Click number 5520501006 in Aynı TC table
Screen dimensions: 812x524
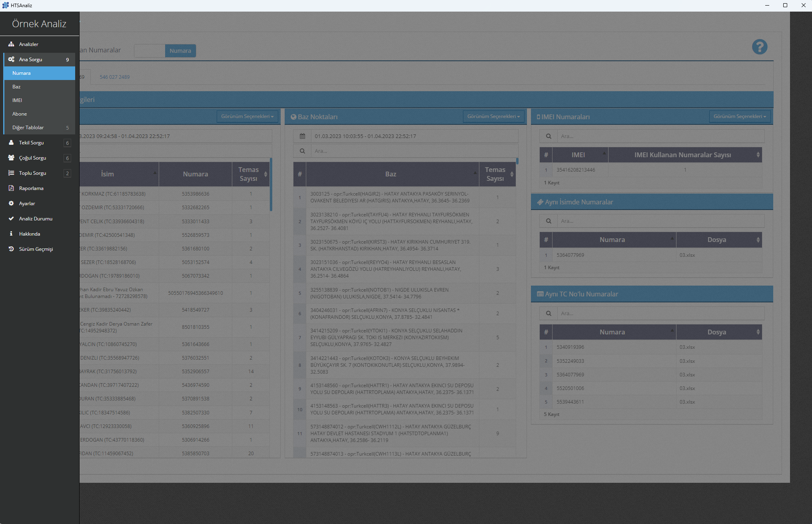[570, 388]
